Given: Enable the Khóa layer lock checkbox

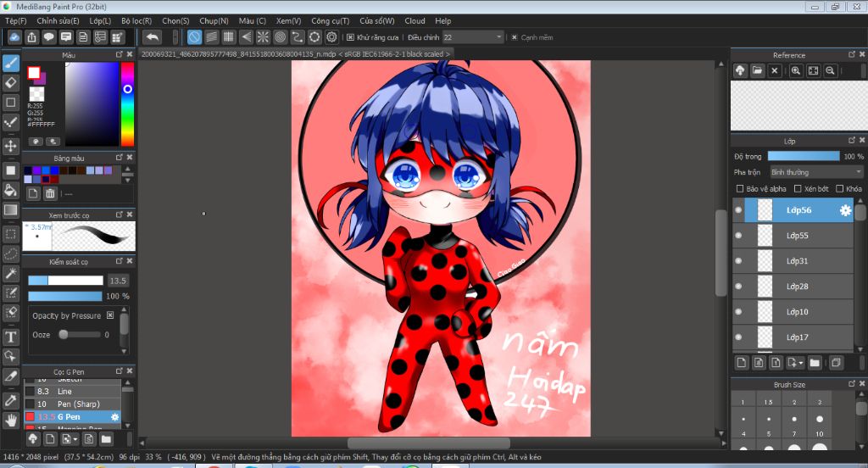Looking at the screenshot, I should click(x=840, y=189).
